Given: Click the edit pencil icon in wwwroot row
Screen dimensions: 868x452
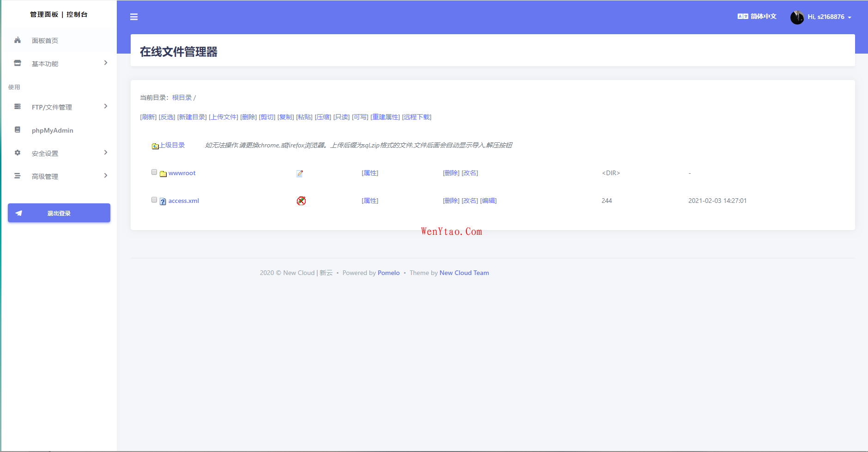Looking at the screenshot, I should point(300,173).
